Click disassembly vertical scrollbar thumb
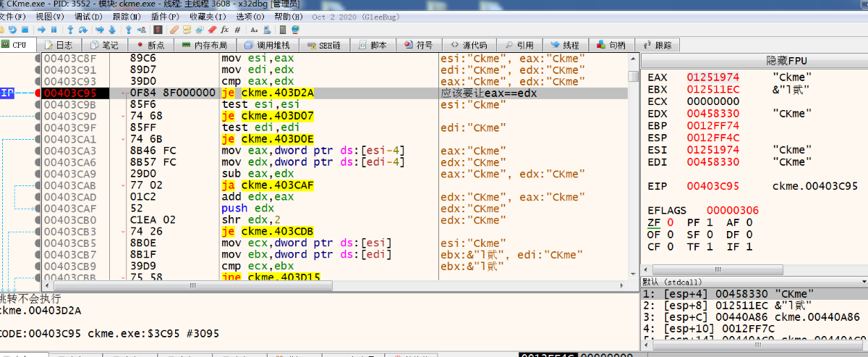The height and width of the screenshot is (357, 868). click(x=634, y=76)
